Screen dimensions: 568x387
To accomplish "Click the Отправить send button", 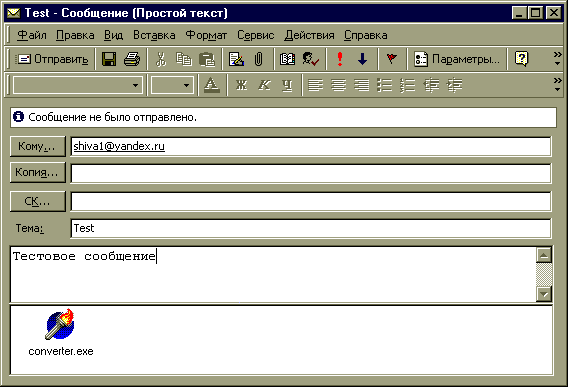I will 53,59.
